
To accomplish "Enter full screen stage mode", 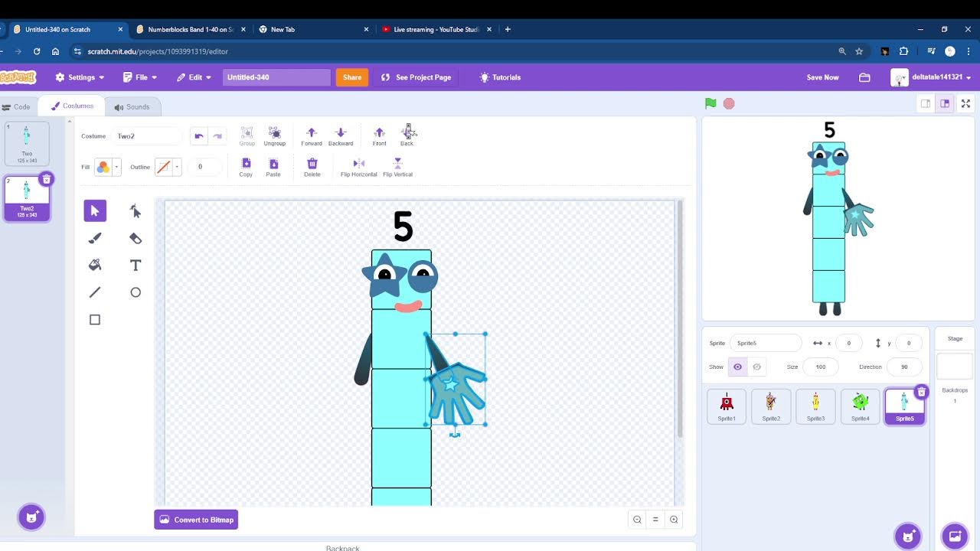I will pyautogui.click(x=965, y=103).
